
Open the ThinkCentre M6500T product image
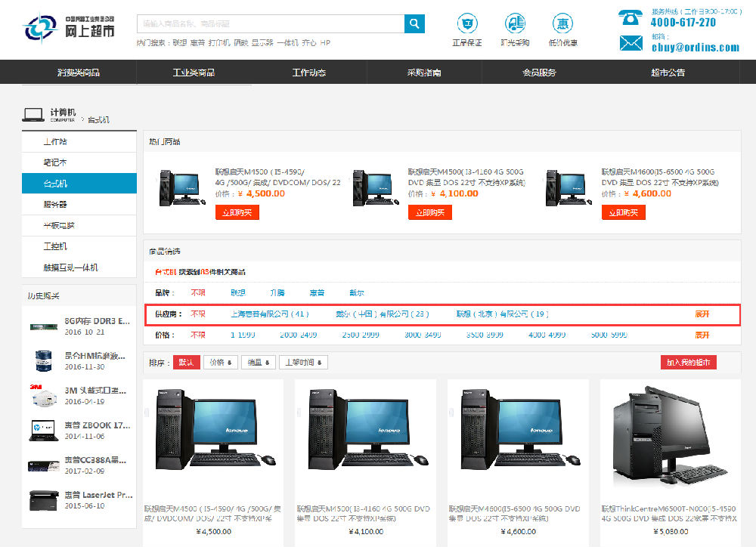[x=671, y=434]
